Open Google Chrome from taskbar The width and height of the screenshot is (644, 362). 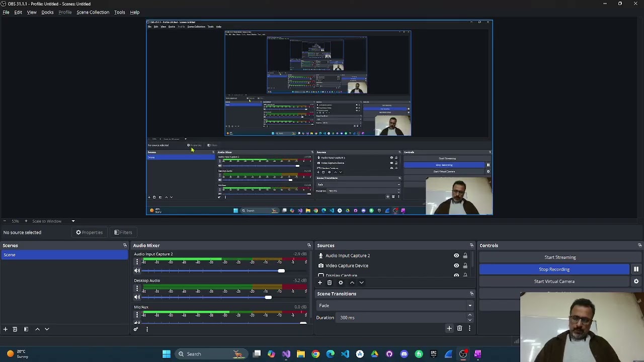tap(315, 354)
